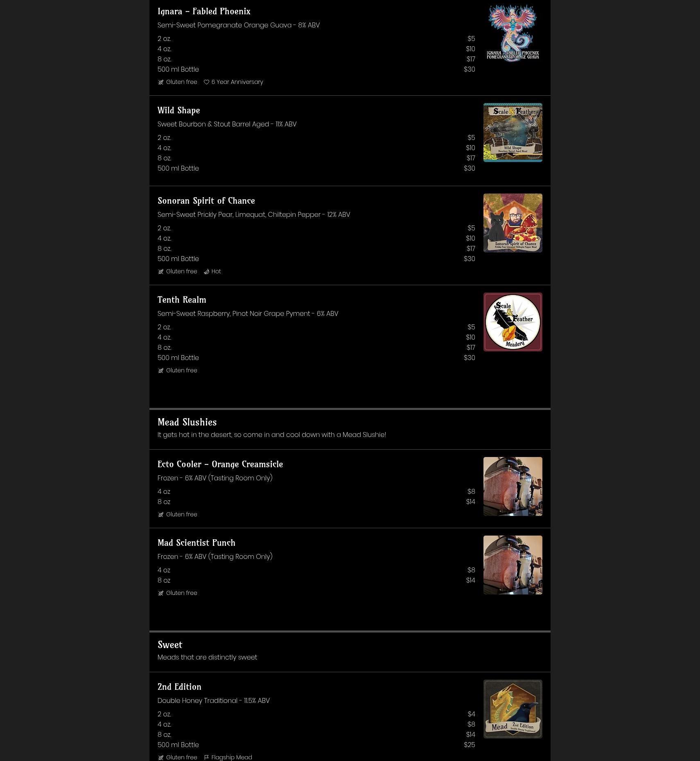The image size is (700, 761).
Task: Click the gluten free icon under Mad Scientist Punch
Action: point(161,593)
